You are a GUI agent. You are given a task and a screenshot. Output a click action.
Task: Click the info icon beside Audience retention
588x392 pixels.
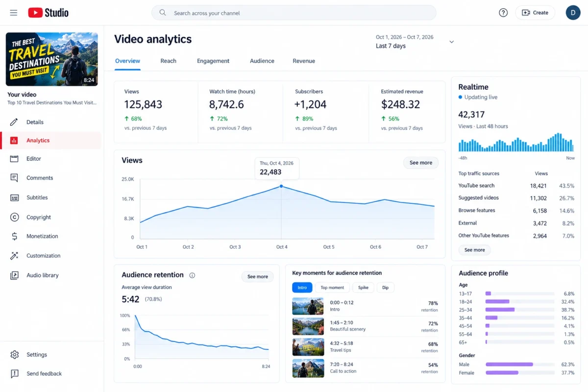pyautogui.click(x=192, y=275)
